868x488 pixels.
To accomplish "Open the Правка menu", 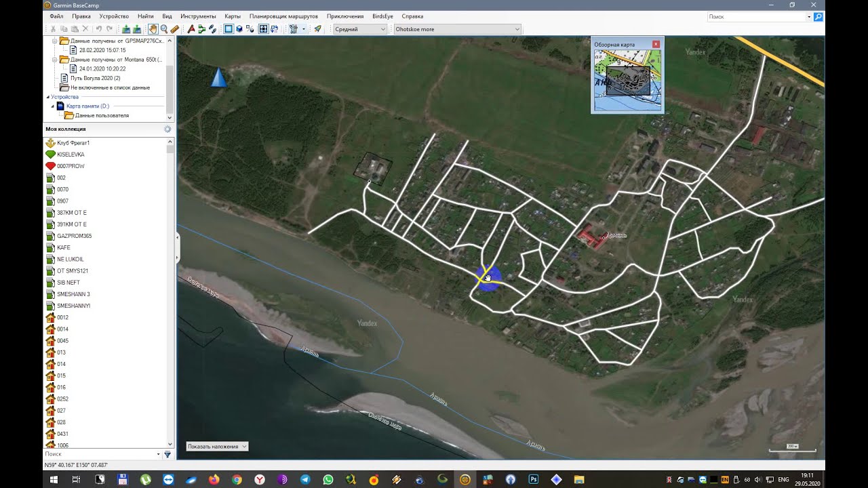I will pos(81,16).
